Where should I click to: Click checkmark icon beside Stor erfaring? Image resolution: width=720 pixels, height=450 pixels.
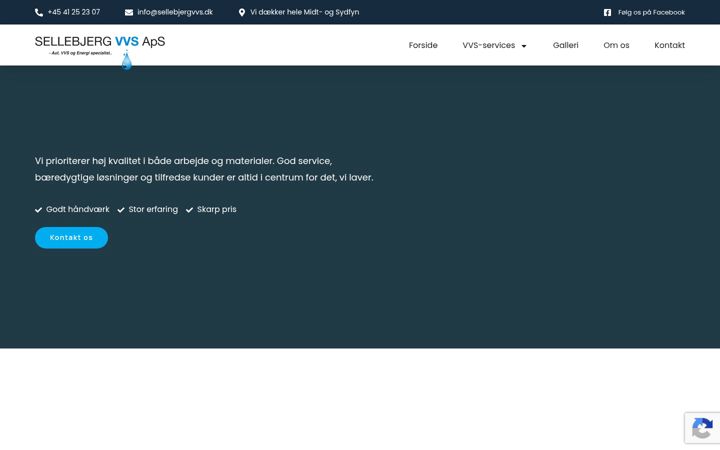pyautogui.click(x=121, y=210)
